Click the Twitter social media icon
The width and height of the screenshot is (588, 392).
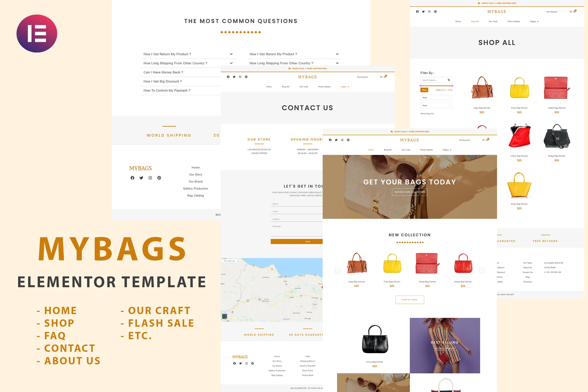[142, 178]
